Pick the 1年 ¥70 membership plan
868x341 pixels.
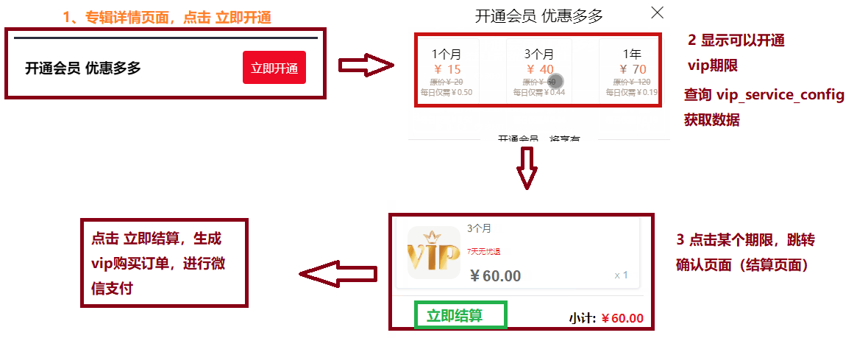click(630, 71)
